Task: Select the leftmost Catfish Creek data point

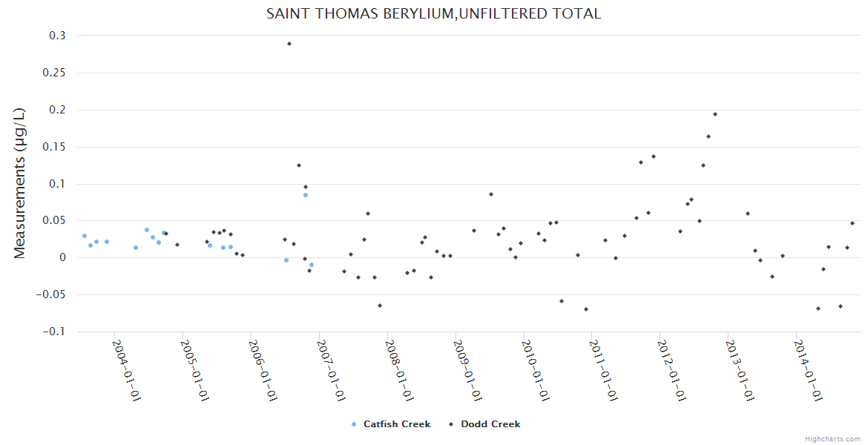Action: click(85, 236)
